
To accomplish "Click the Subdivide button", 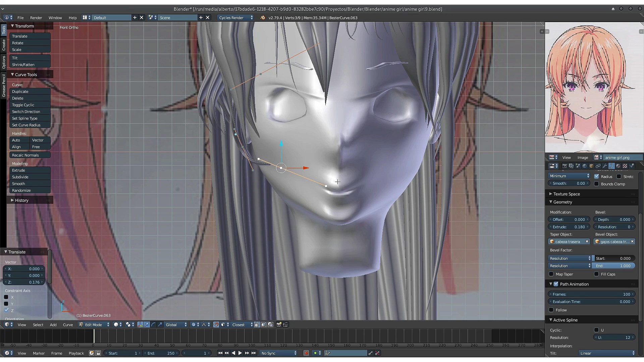I will click(x=30, y=177).
